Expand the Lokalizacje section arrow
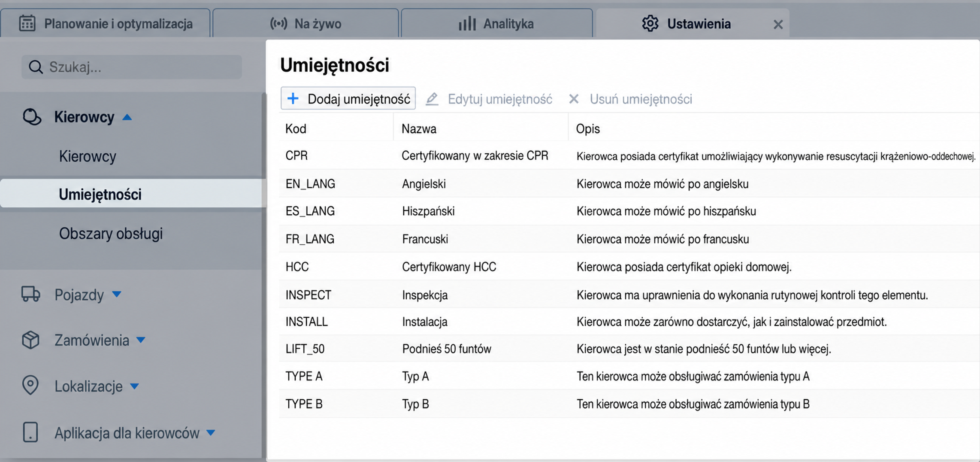980x462 pixels. 134,386
